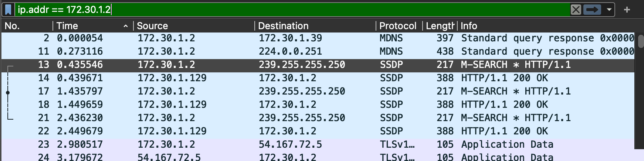
Task: Click destination 172.30.1.39 cell
Action: coord(290,38)
